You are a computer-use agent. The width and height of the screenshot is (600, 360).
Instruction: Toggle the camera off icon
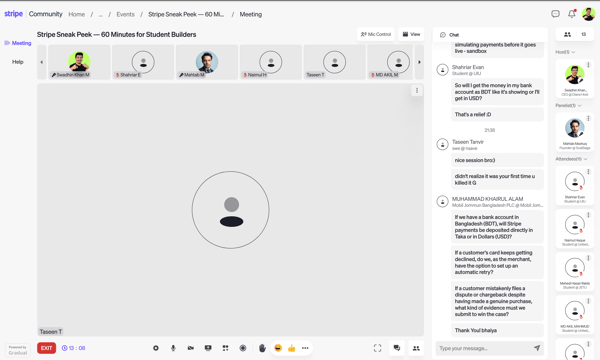click(191, 348)
